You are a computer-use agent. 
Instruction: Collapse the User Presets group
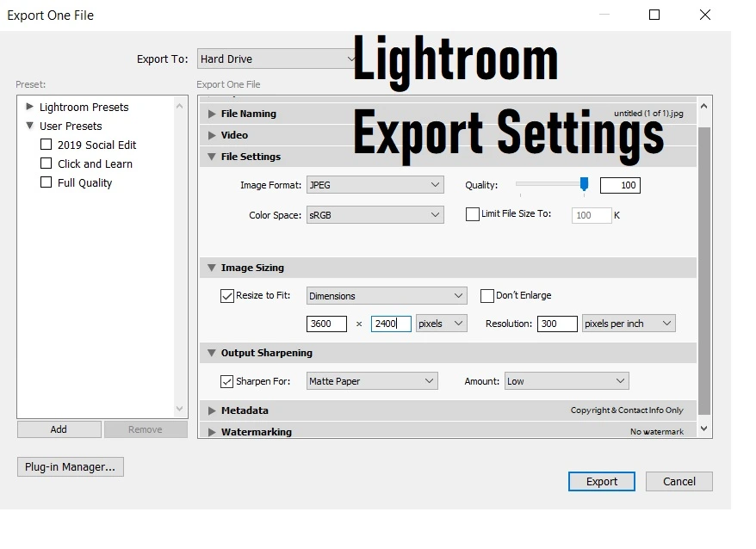[x=29, y=126]
